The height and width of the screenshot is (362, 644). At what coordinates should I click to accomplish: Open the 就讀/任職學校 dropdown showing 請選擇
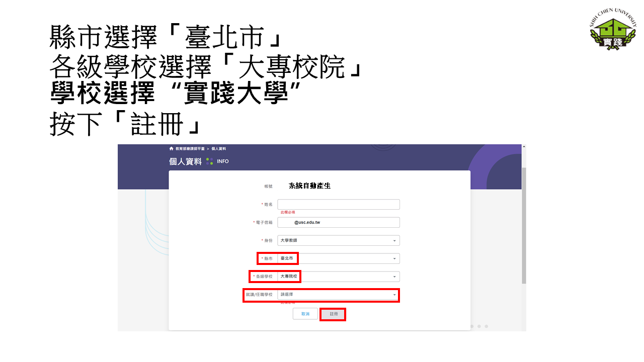[339, 295]
